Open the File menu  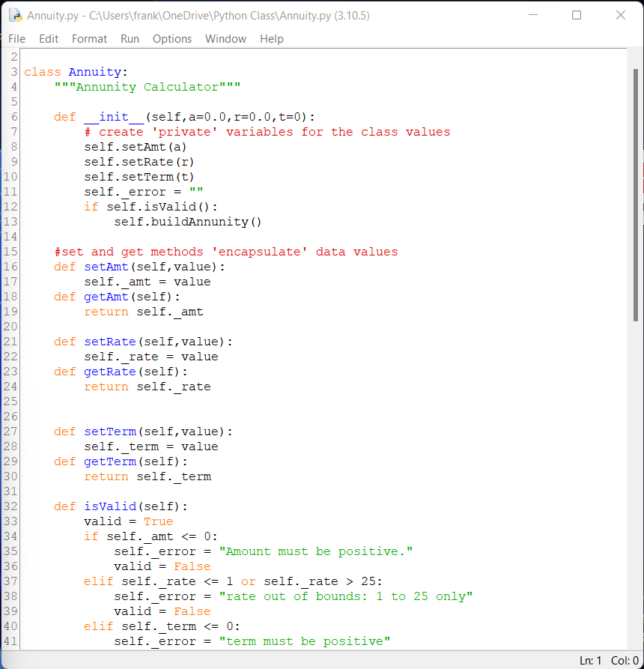tap(16, 39)
